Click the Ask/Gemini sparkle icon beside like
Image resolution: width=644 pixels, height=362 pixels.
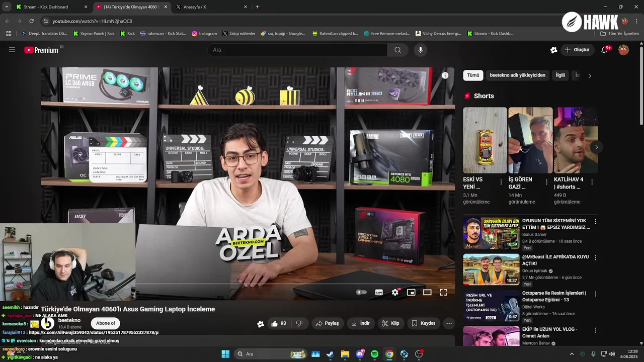260,324
